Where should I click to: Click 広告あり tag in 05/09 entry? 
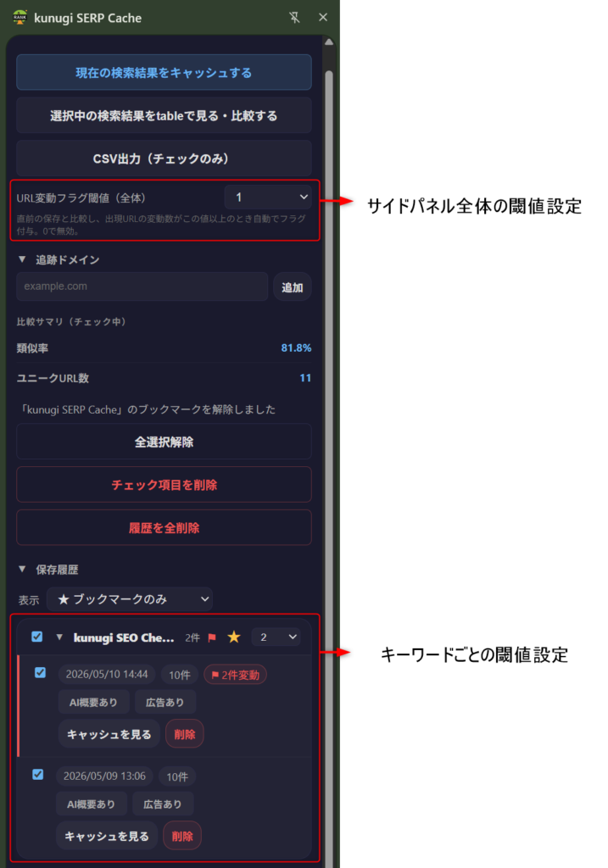(163, 804)
